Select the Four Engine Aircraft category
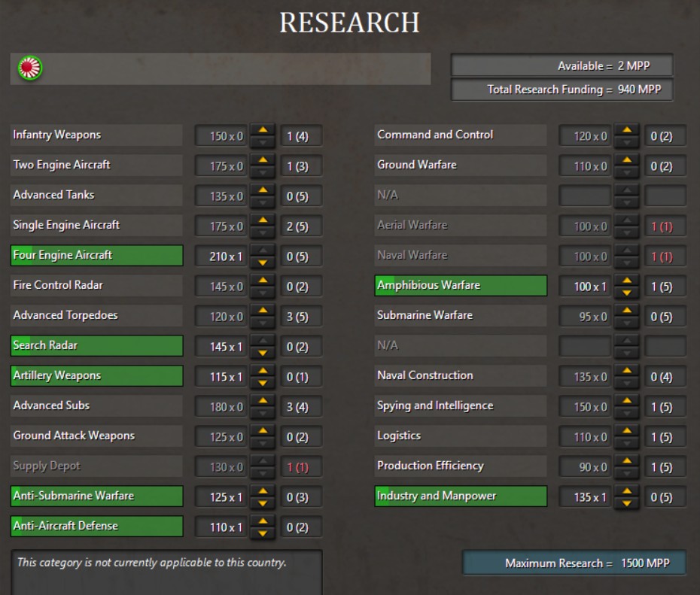Viewport: 700px width, 595px height. [96, 256]
